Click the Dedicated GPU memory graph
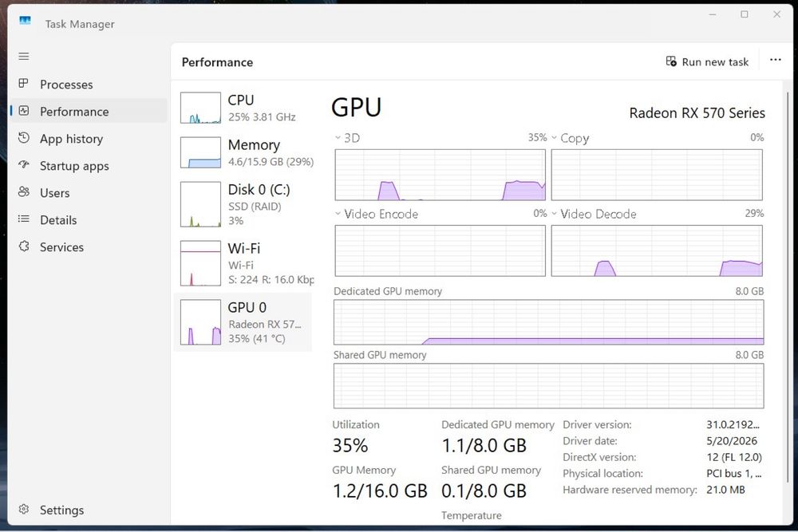 pos(549,322)
